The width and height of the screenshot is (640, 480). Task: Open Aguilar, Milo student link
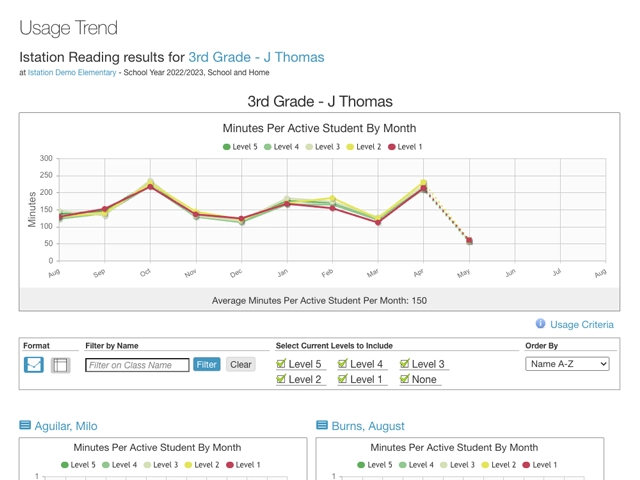point(66,426)
